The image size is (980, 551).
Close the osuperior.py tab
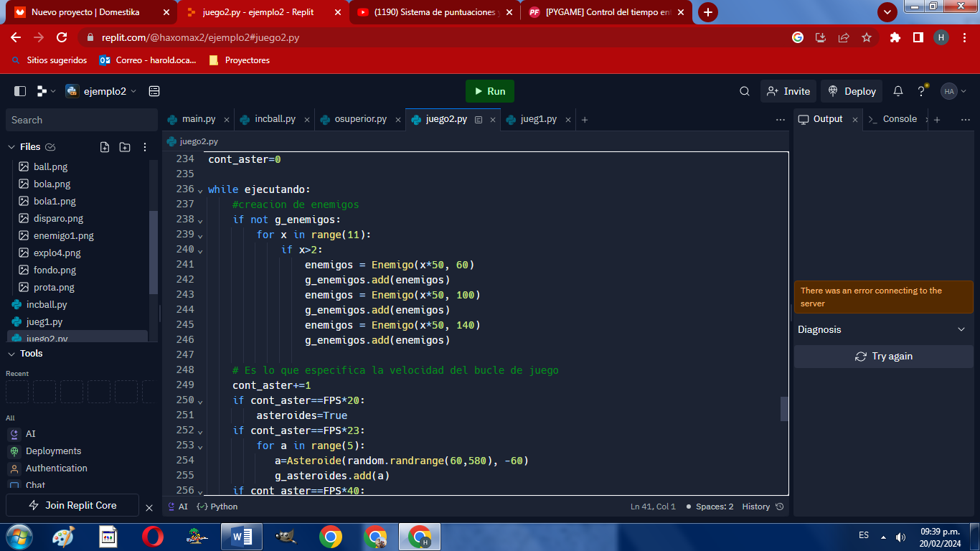click(397, 120)
